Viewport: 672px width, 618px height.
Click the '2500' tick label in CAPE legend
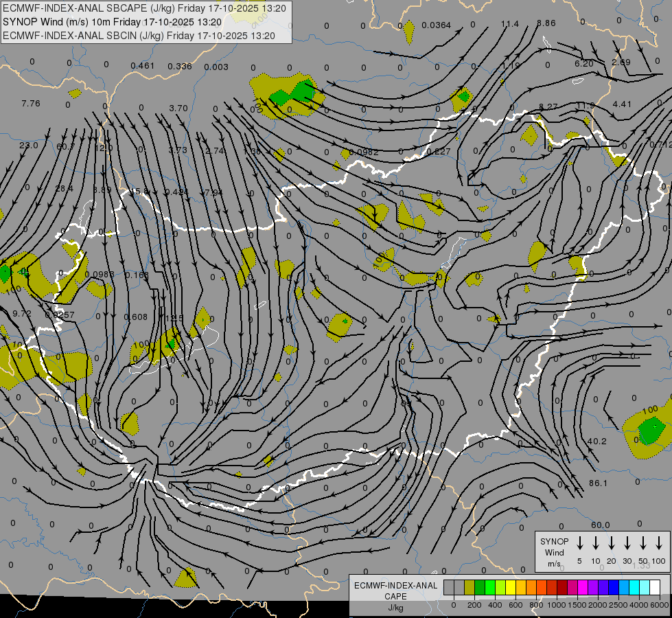[618, 605]
